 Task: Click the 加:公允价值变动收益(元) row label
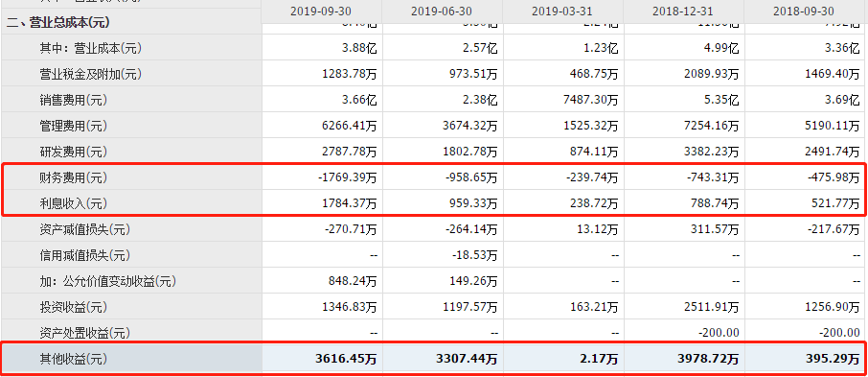click(x=107, y=282)
